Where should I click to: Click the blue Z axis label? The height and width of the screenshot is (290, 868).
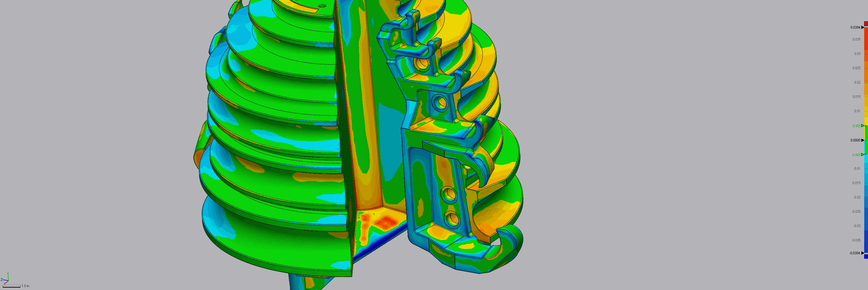[2, 280]
